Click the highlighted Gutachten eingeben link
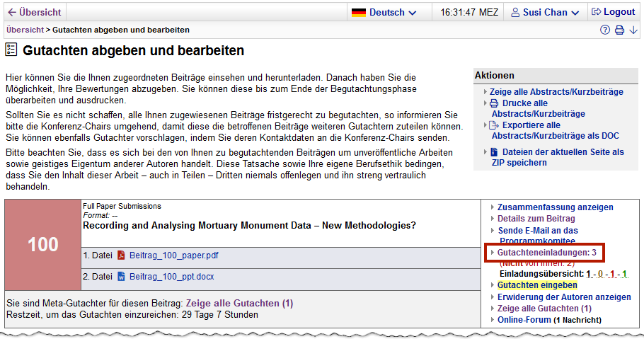644x339 pixels. tap(537, 285)
